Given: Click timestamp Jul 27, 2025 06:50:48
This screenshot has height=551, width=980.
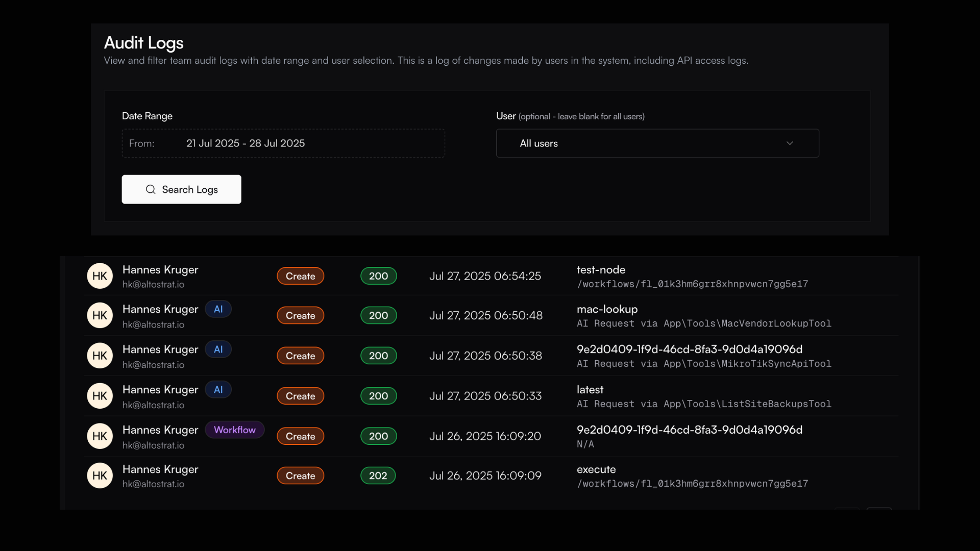Looking at the screenshot, I should coord(486,316).
